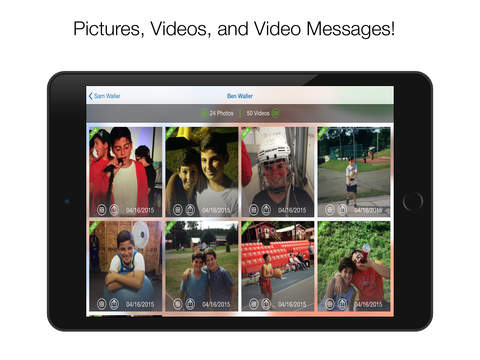Click green photo icon beside 24 Photos
Viewport: 480px width, 360px height.
coord(204,113)
